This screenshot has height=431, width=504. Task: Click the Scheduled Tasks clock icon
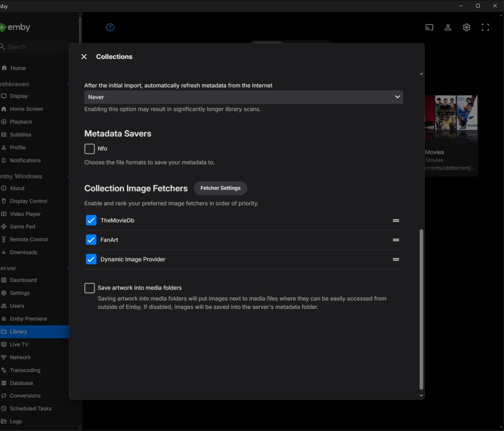[x=4, y=409]
